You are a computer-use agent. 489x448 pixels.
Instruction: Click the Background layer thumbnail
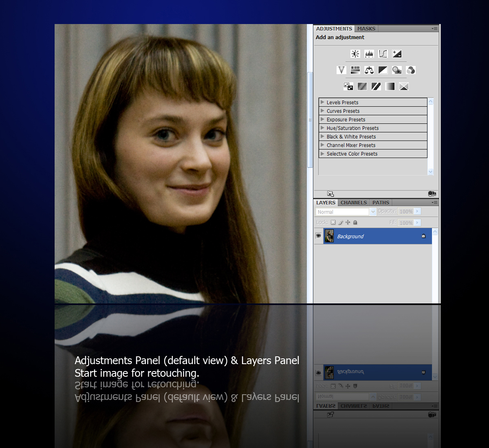[329, 236]
